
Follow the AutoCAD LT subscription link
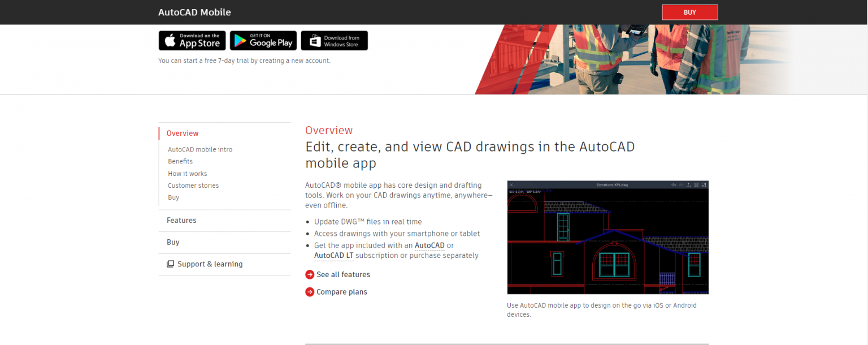click(334, 256)
